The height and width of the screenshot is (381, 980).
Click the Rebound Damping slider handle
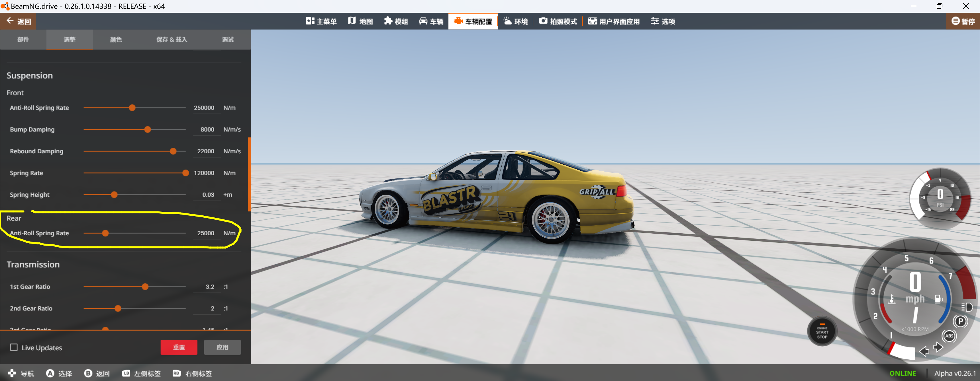coord(173,151)
